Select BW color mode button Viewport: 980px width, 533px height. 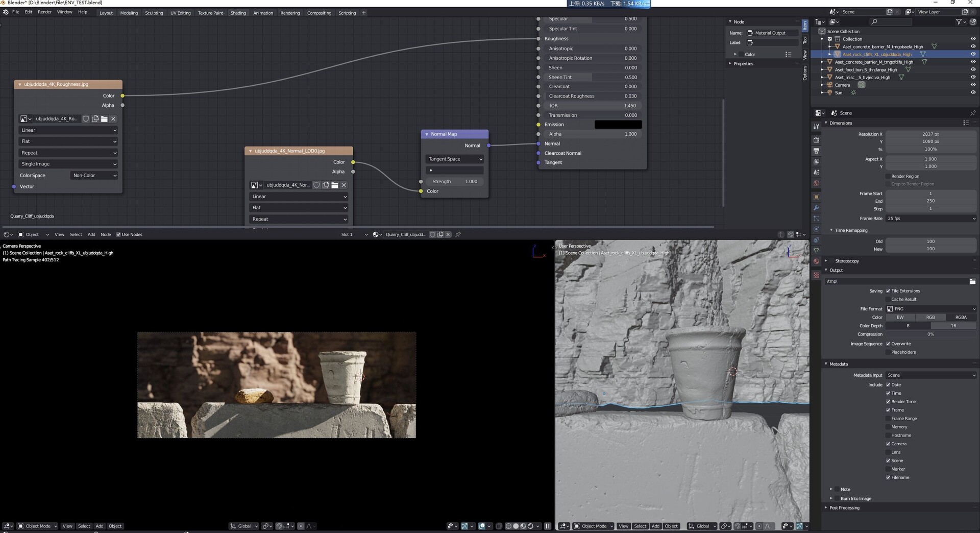click(900, 318)
